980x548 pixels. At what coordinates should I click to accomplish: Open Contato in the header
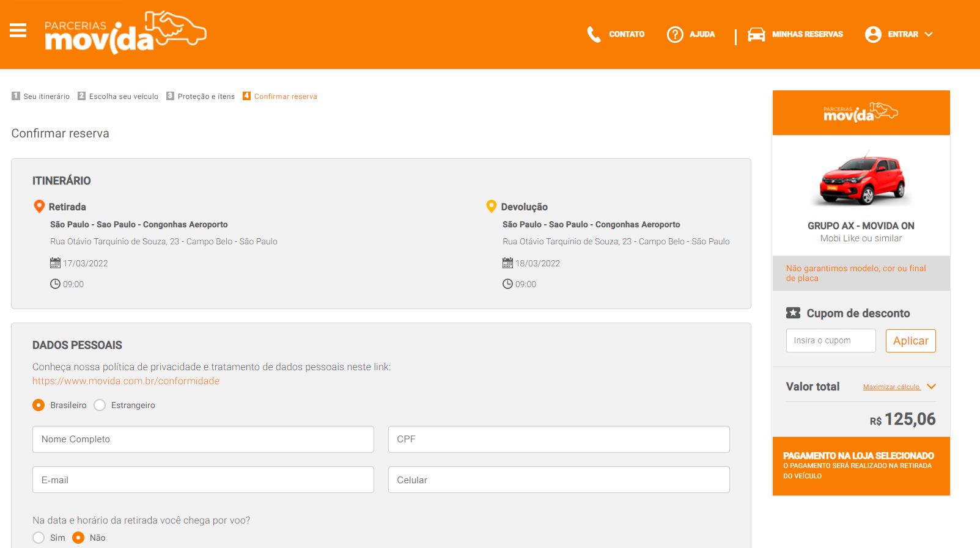(x=627, y=34)
